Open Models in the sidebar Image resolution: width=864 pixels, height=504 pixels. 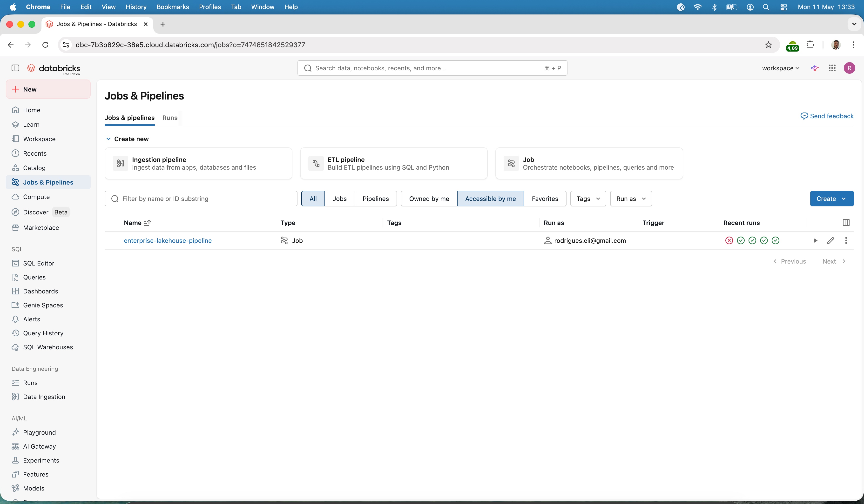(x=48, y=488)
